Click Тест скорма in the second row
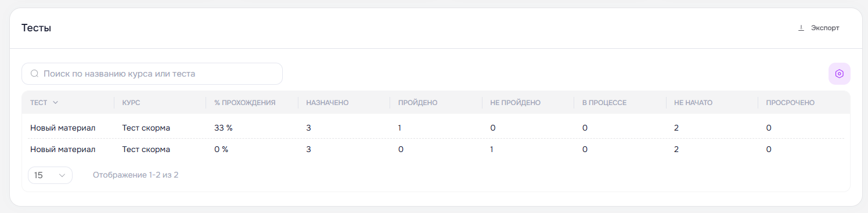 coord(146,149)
